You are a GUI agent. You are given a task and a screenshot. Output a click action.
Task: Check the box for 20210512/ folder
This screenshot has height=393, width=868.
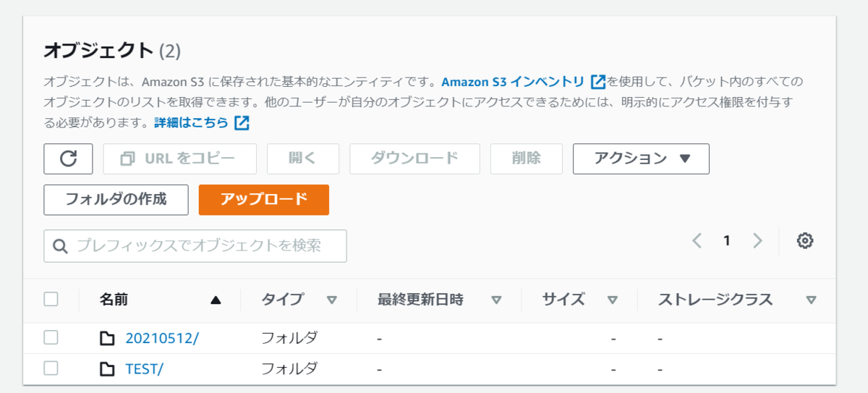pos(51,337)
